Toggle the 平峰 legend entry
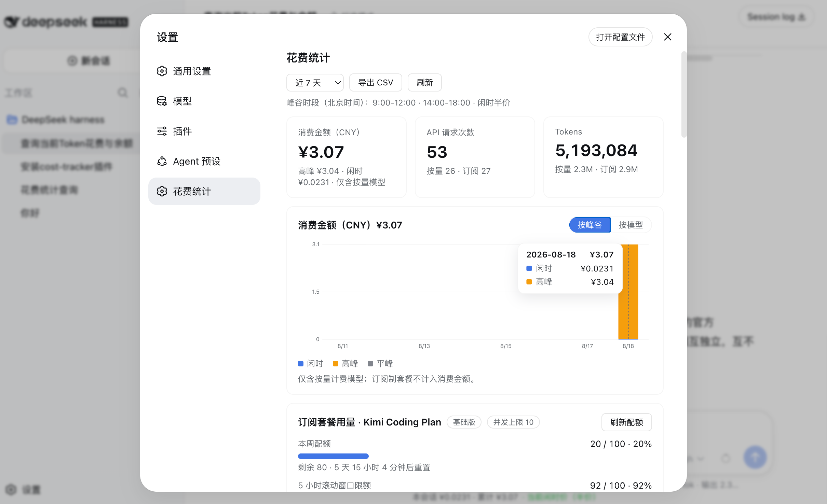This screenshot has width=827, height=504. (380, 364)
